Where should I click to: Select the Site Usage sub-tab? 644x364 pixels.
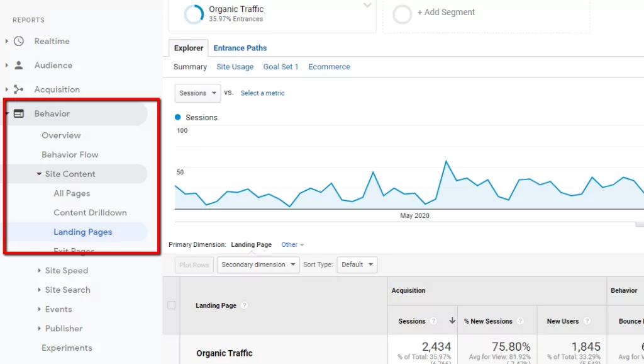pos(235,67)
